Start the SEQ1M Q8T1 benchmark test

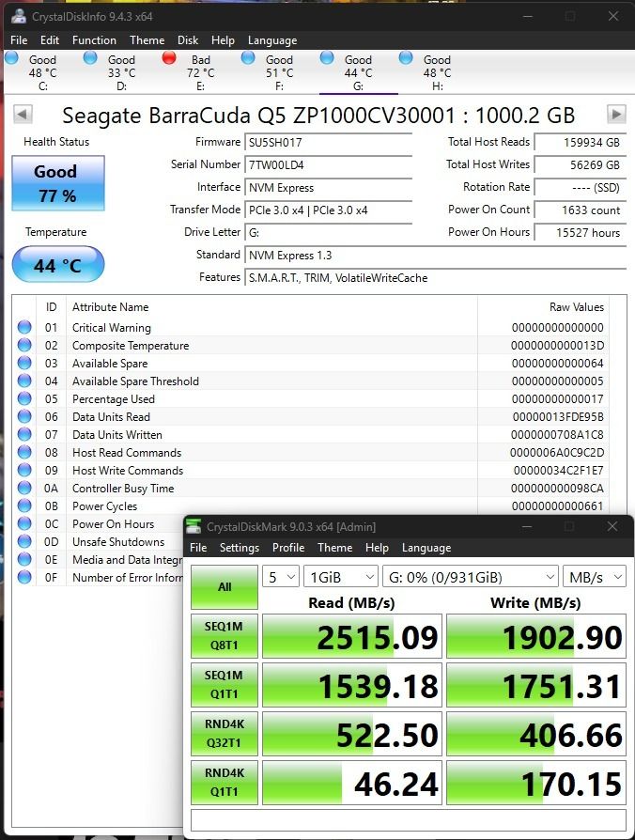click(225, 636)
